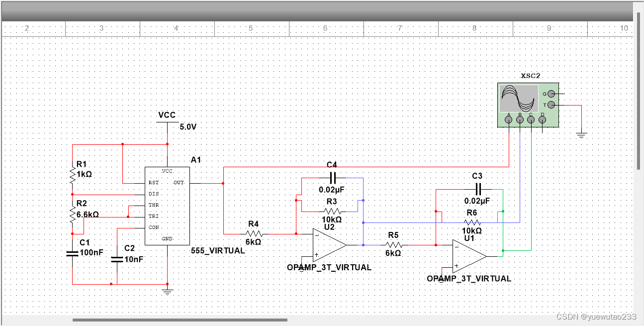Screen dimensions: 644x326
Task: Click the 5.0V voltage label
Action: coord(188,127)
